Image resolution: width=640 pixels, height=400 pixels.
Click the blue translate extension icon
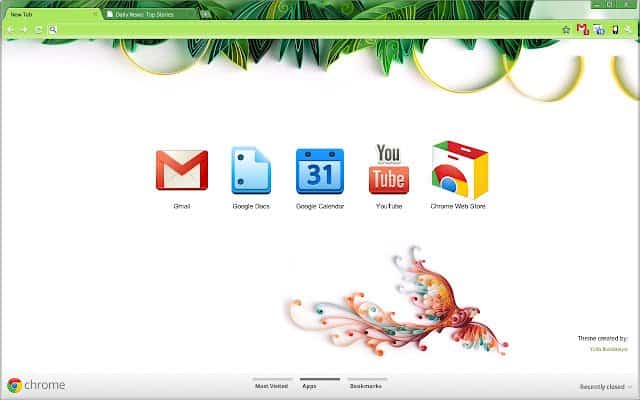coord(599,30)
